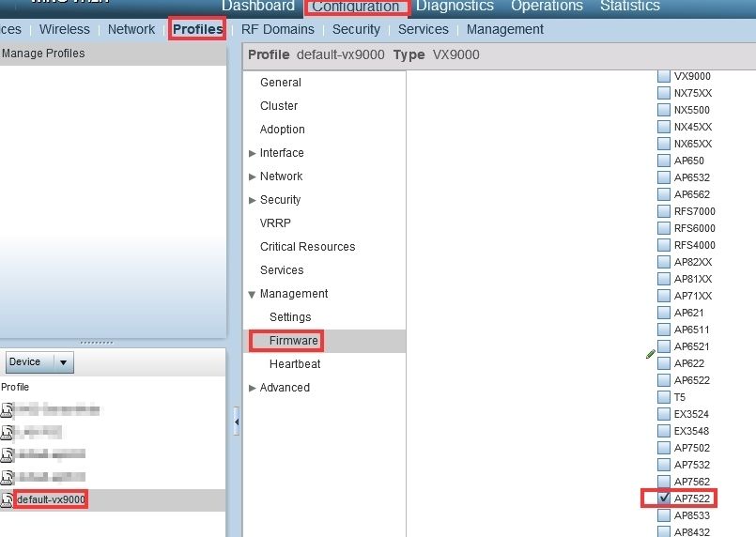Check the AP7562 checkbox
The width and height of the screenshot is (756, 537).
tap(664, 482)
